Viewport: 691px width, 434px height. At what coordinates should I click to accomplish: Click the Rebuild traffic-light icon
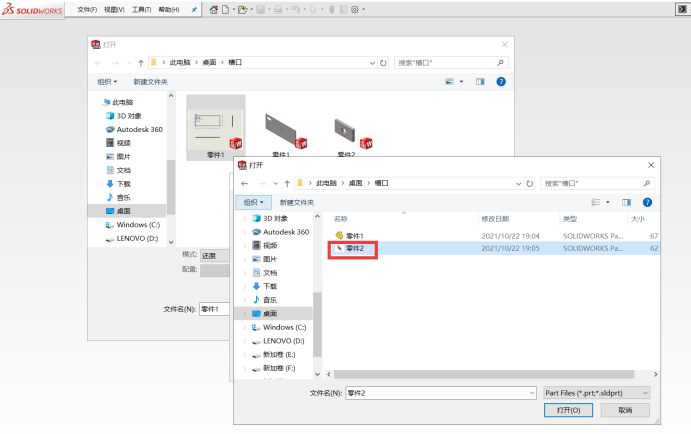[331, 9]
